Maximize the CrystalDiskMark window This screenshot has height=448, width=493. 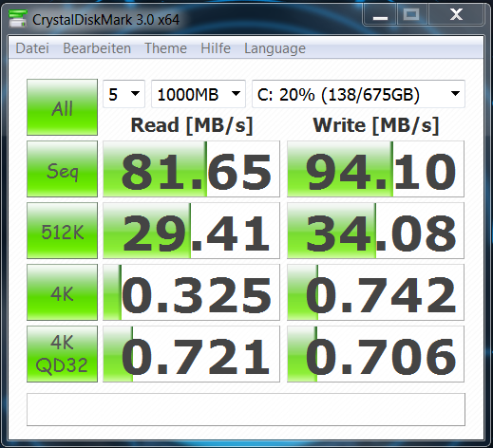click(411, 15)
